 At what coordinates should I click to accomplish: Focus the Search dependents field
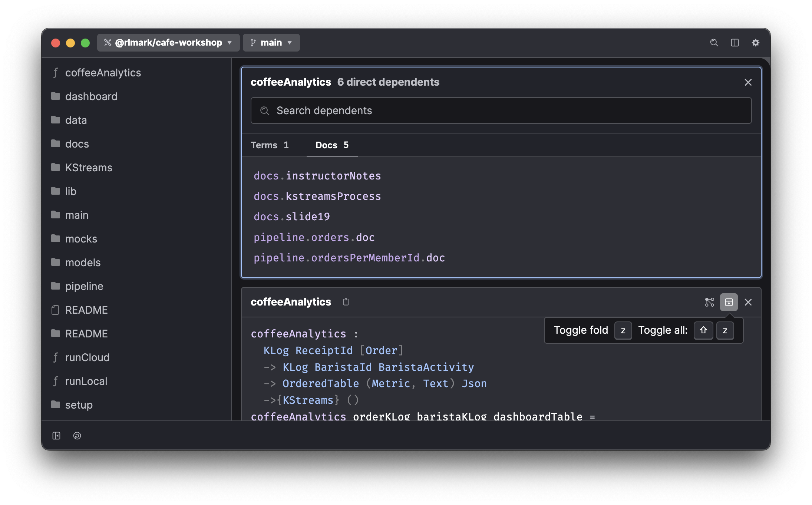[501, 110]
